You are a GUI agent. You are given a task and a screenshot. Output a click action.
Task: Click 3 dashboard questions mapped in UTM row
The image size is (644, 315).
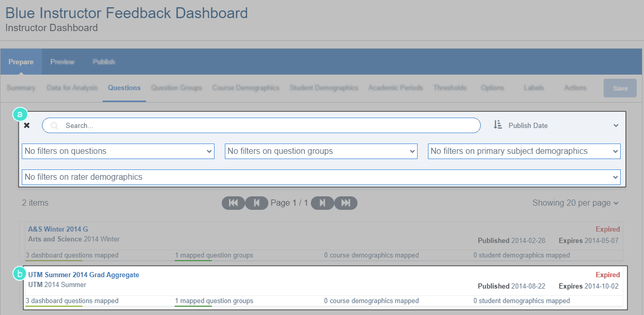72,301
